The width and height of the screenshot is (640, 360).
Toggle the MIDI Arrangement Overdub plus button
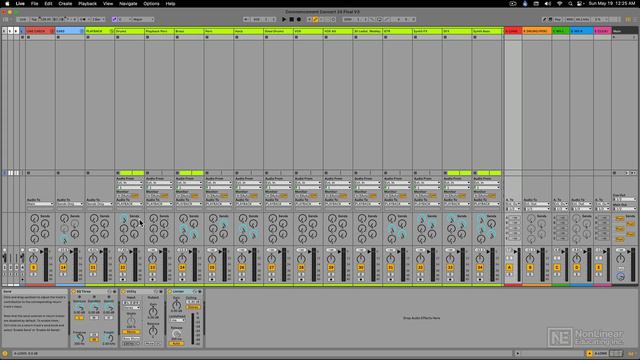[309, 19]
